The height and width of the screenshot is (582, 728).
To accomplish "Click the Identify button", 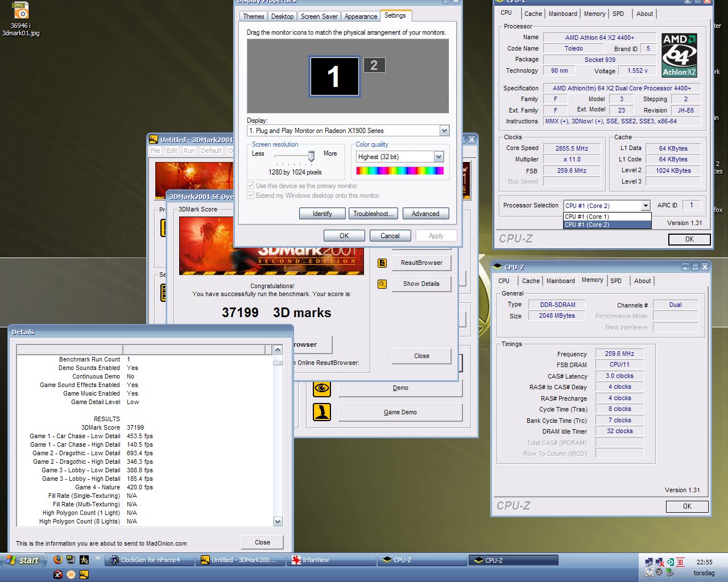I will (x=322, y=214).
